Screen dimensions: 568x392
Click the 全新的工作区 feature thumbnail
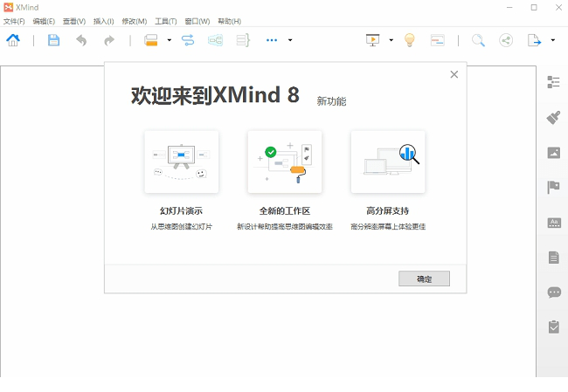(x=285, y=162)
